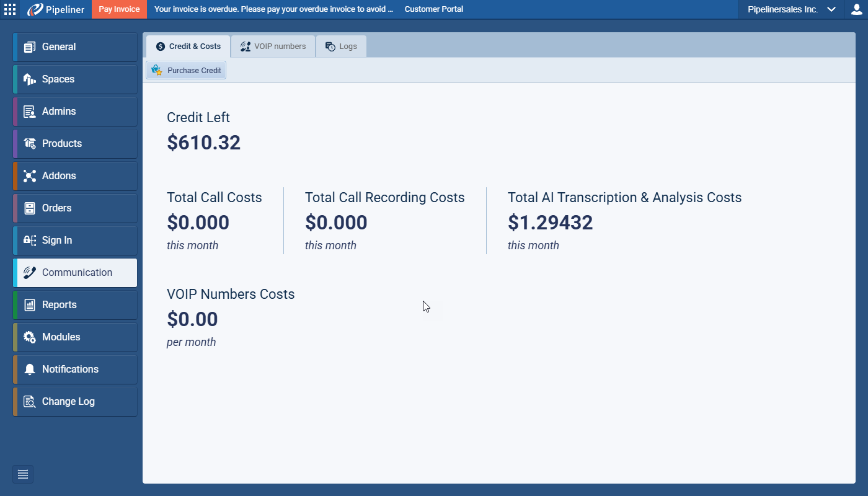Open the Logs tab

tap(341, 46)
